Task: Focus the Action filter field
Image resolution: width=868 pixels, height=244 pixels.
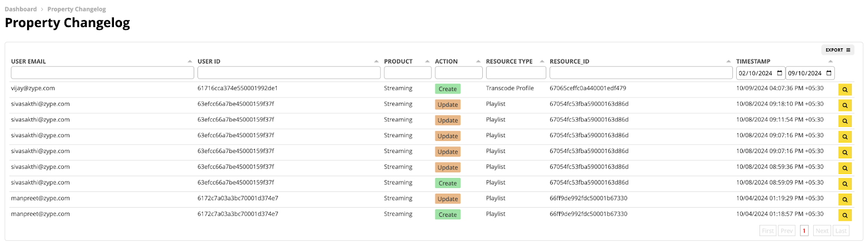Action: click(x=459, y=73)
